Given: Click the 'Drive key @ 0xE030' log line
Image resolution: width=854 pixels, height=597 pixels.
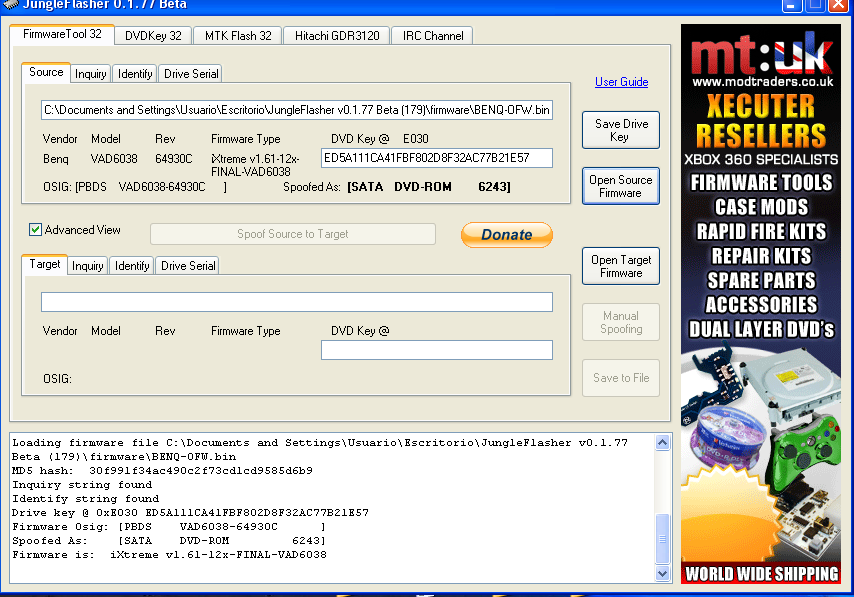Looking at the screenshot, I should (x=191, y=513).
